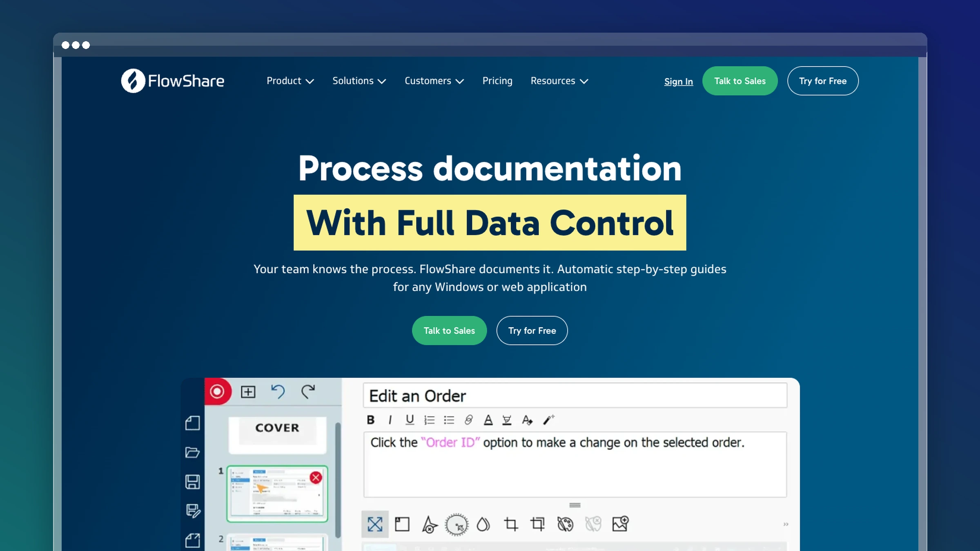Screen dimensions: 980x551
Task: Select the second crop-with-box tool
Action: [x=538, y=524]
